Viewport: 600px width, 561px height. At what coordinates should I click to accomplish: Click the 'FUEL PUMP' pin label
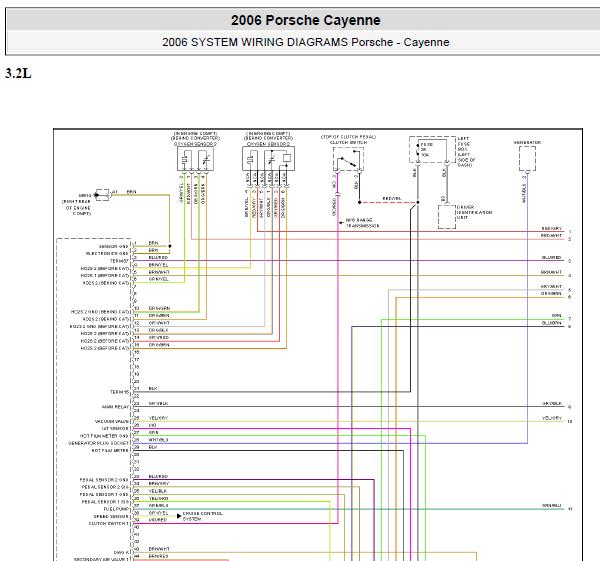tap(116, 509)
